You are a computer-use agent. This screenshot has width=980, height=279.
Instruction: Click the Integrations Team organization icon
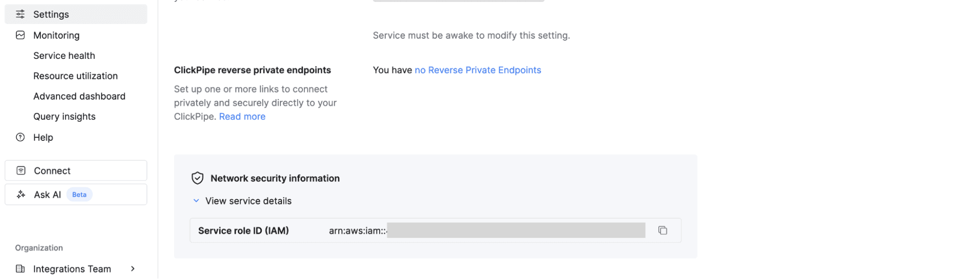[20, 269]
